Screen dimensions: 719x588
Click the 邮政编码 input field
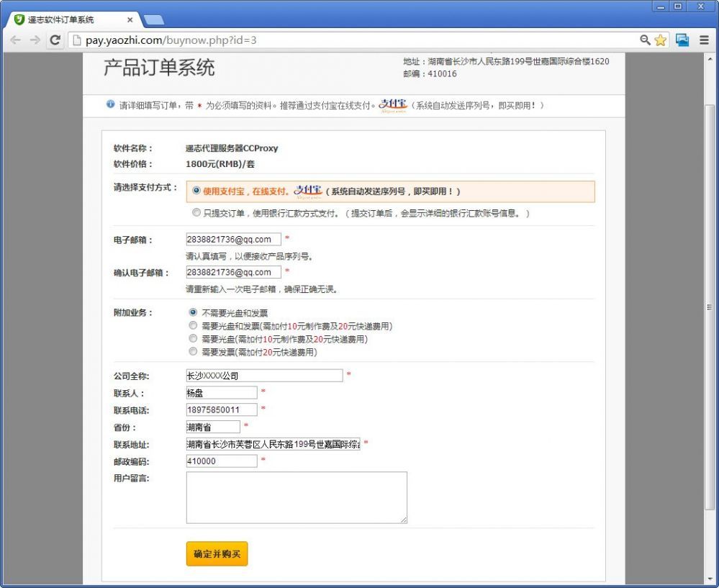(222, 461)
